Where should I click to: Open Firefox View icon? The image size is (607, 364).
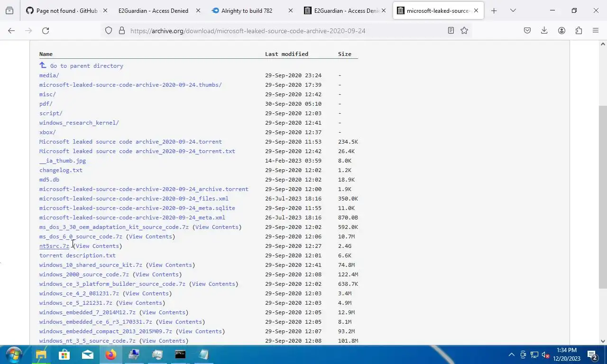click(x=9, y=10)
